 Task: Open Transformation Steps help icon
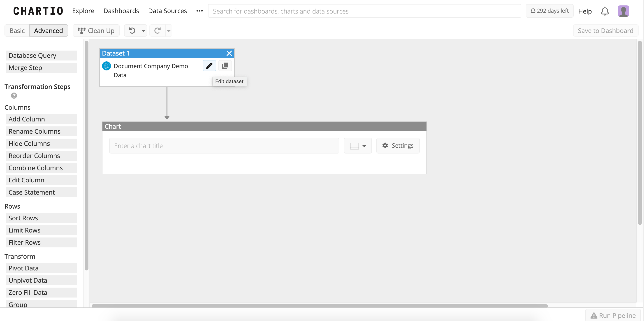pyautogui.click(x=14, y=95)
